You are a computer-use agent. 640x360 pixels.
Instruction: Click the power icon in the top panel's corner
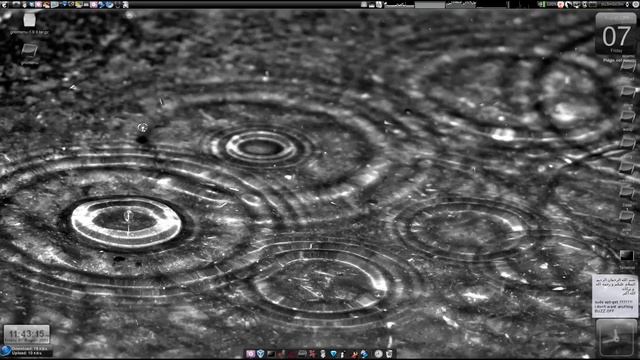pyautogui.click(x=636, y=4)
